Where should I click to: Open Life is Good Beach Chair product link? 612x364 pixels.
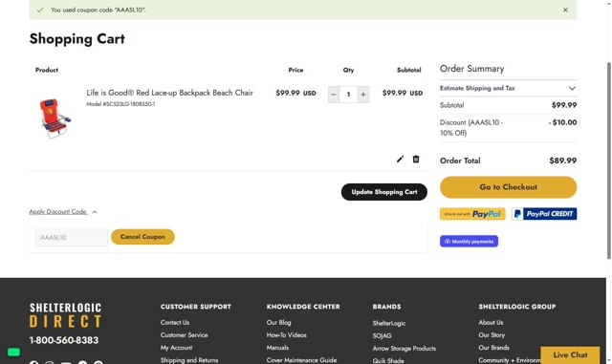[170, 93]
